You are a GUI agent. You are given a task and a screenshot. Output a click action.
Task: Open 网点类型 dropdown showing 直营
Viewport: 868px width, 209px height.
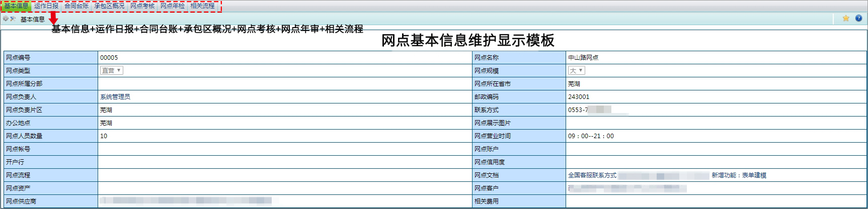pos(111,70)
